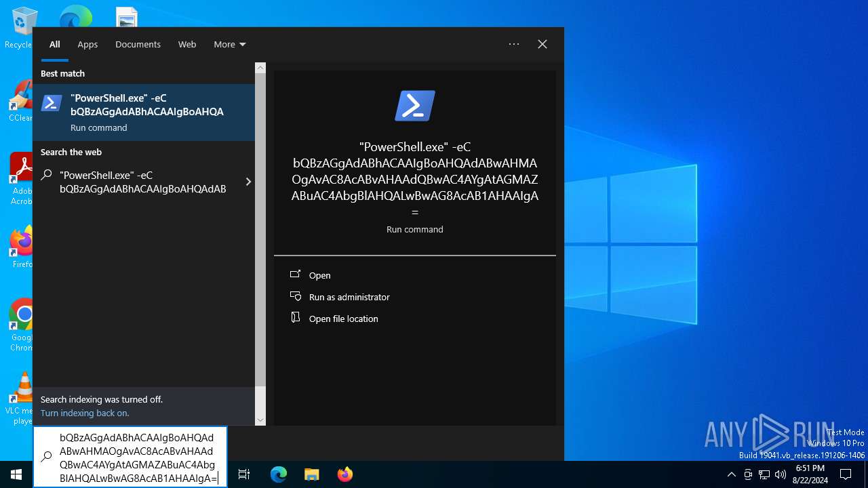Open the search options ellipsis menu

click(514, 44)
